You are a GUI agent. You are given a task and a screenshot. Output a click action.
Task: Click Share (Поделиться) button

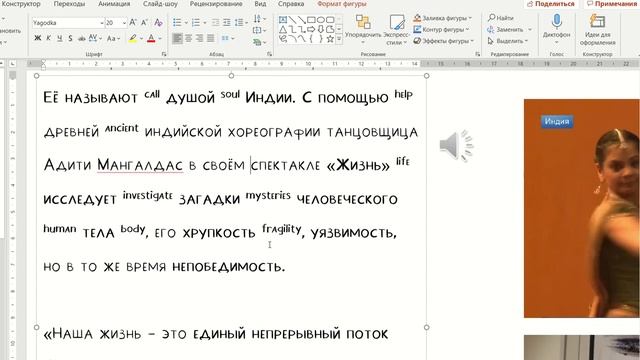click(551, 4)
